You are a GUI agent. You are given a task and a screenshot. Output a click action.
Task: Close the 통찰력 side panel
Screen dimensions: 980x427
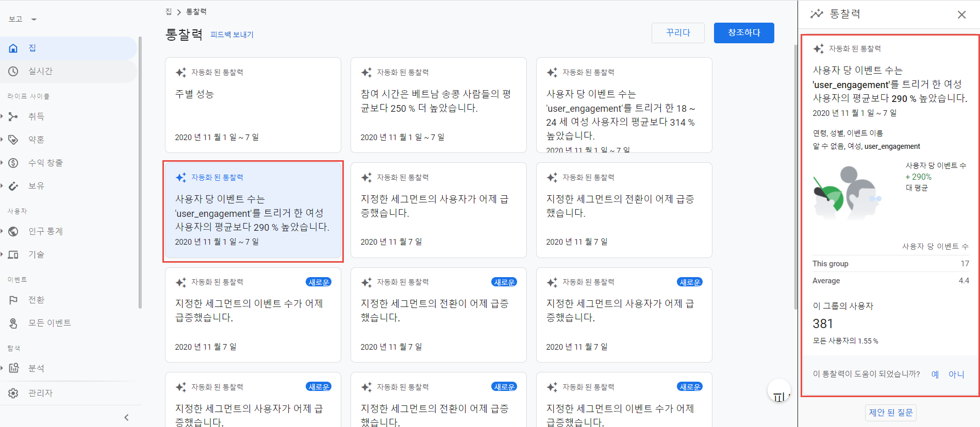tap(961, 14)
